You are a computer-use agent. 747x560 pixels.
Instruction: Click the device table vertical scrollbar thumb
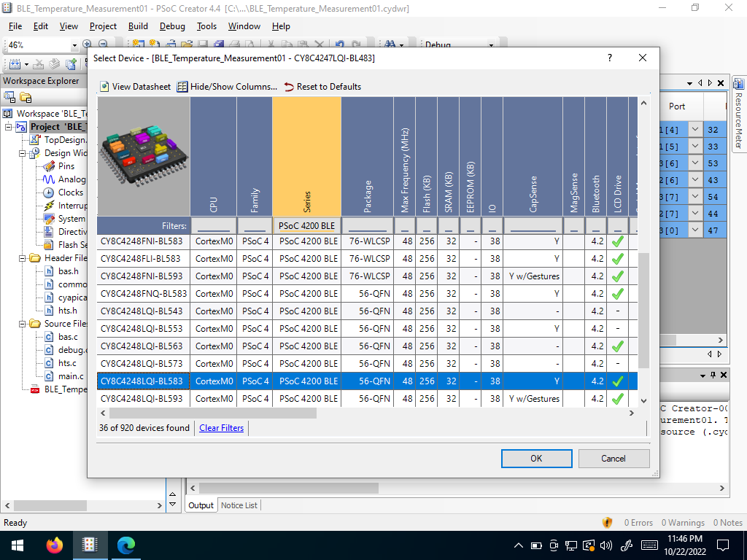point(643,311)
